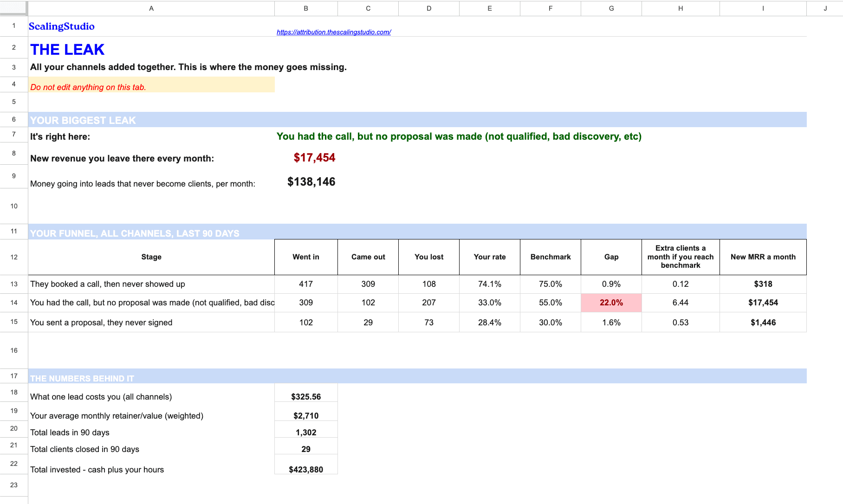
Task: Select the 33.0% rate cell
Action: [490, 303]
